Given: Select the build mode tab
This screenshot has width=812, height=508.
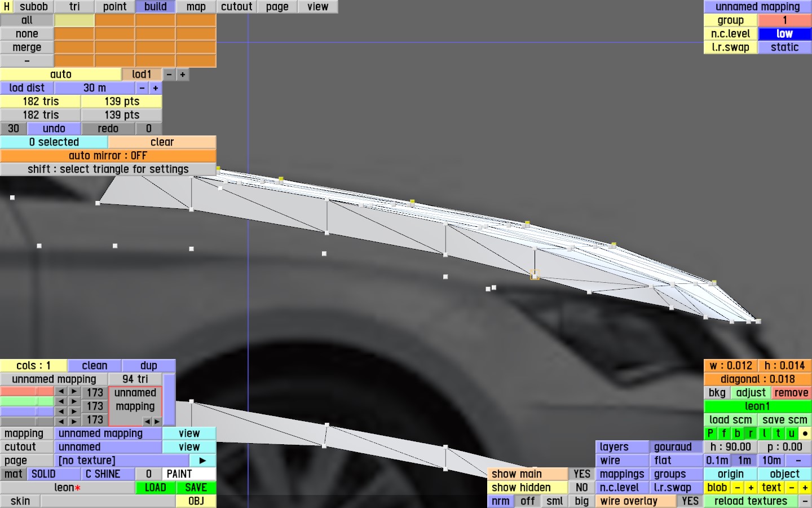Looking at the screenshot, I should click(x=156, y=7).
